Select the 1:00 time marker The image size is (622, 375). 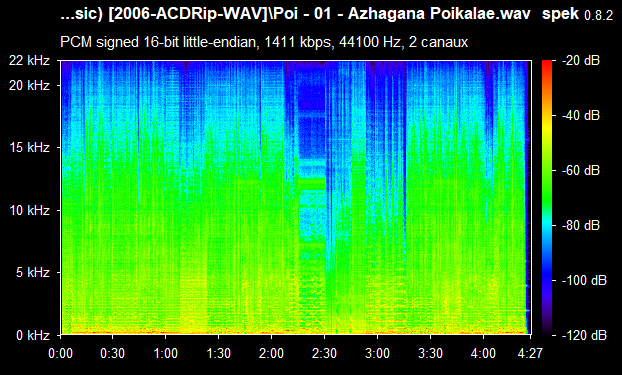(x=165, y=353)
